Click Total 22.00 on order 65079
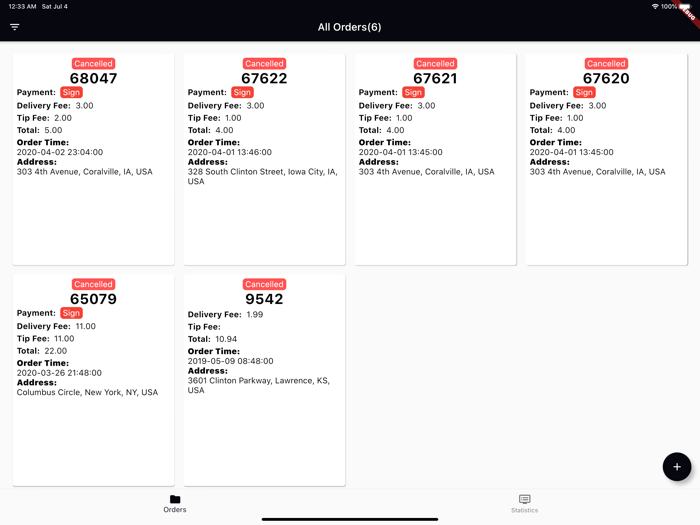This screenshot has height=525, width=700. (42, 351)
